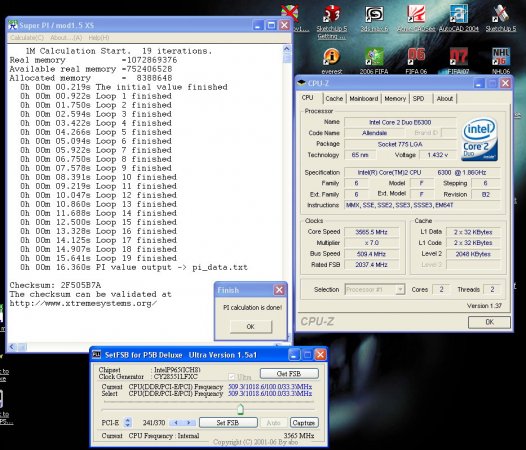The image size is (526, 450).
Task: Open the SketchUp 5 Getting Started shortcut
Action: tap(332, 21)
